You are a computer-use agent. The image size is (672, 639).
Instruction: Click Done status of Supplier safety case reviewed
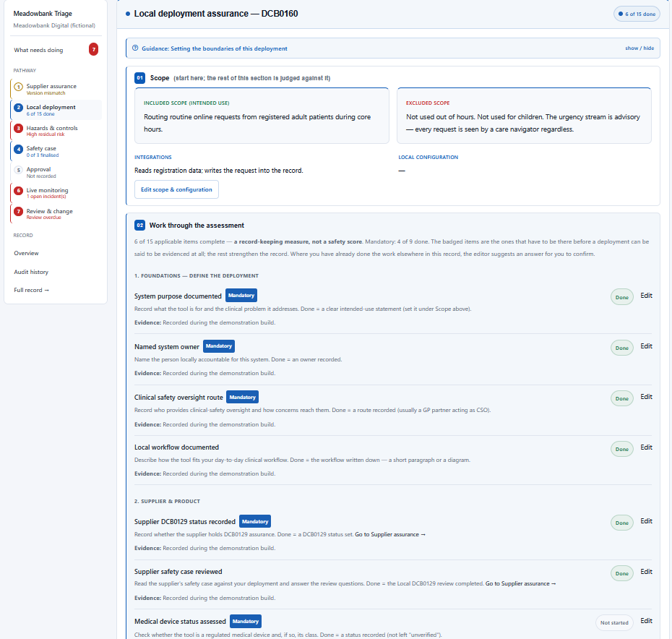tap(622, 573)
